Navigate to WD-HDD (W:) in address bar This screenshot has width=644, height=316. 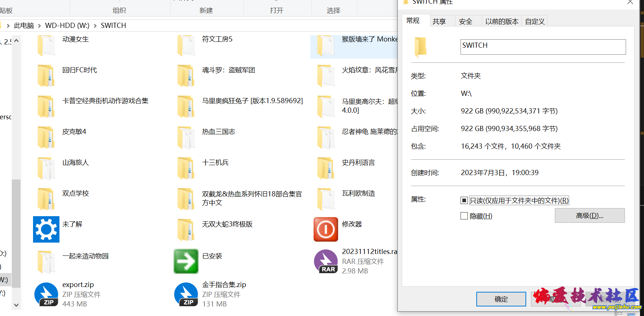point(67,25)
